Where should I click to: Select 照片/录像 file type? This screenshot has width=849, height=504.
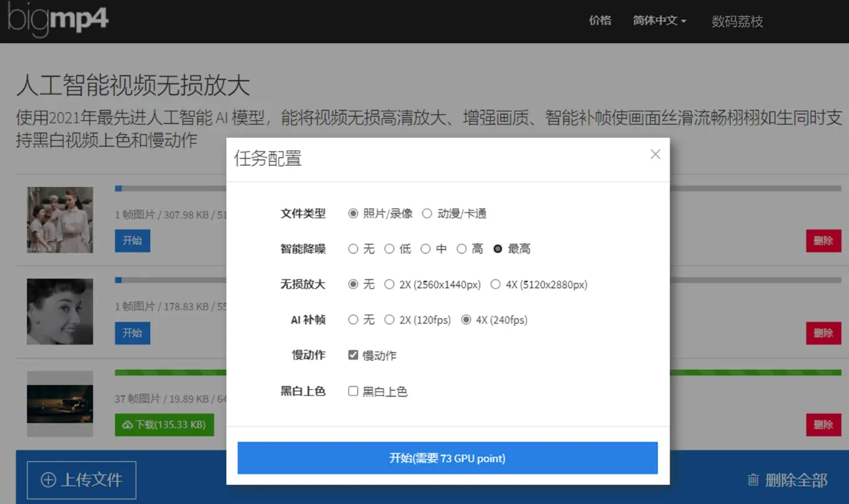(x=353, y=214)
